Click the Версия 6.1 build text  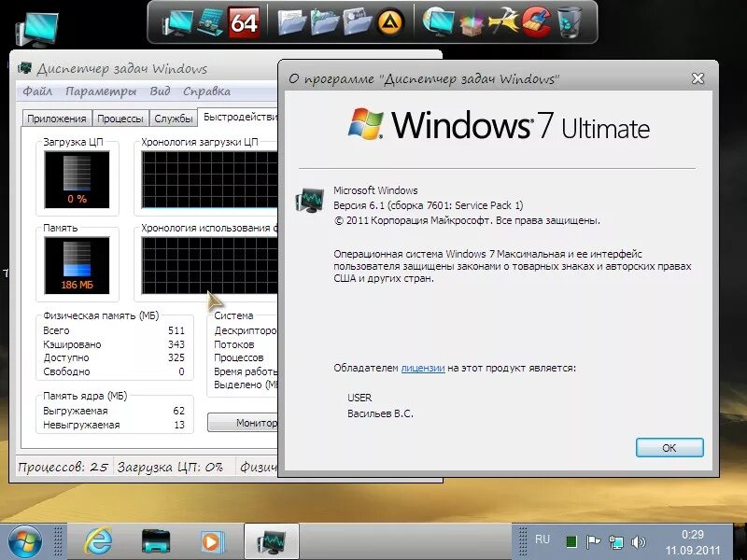click(429, 205)
